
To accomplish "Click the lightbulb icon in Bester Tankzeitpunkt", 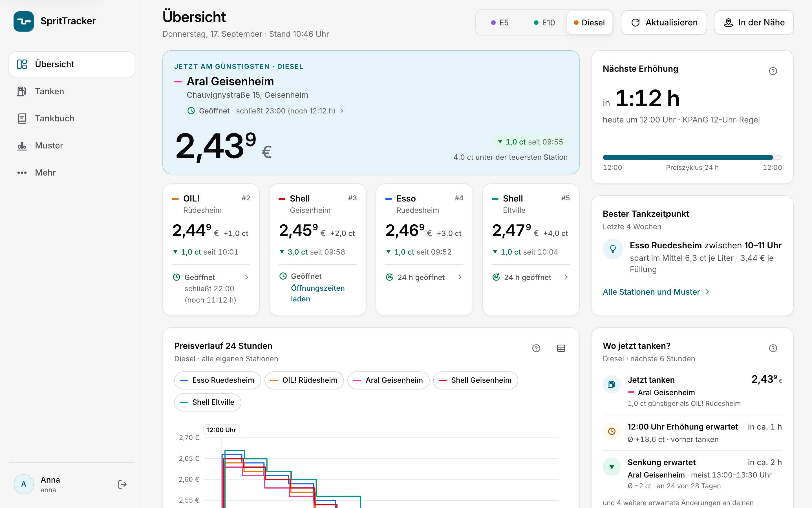I will (613, 249).
